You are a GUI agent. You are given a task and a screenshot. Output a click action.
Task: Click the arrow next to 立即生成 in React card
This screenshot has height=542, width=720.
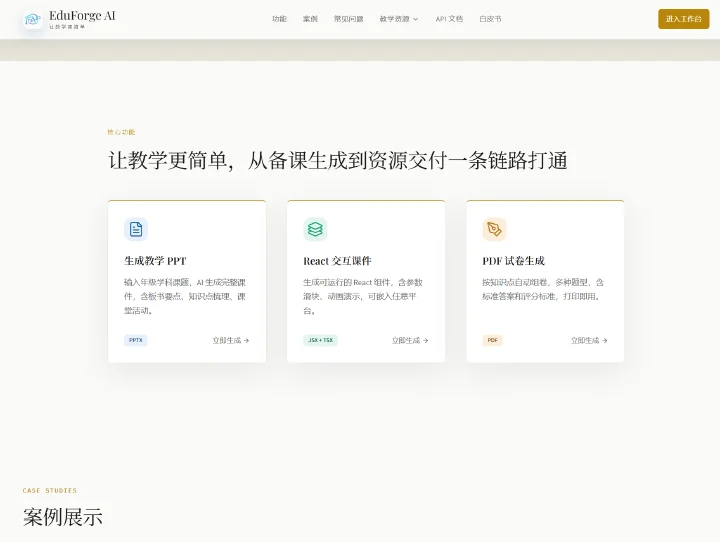pos(426,340)
